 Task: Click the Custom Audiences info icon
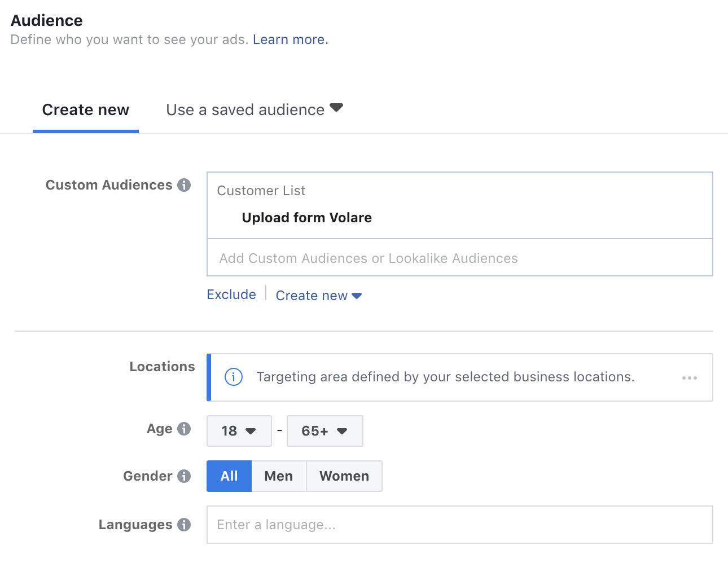coord(184,185)
